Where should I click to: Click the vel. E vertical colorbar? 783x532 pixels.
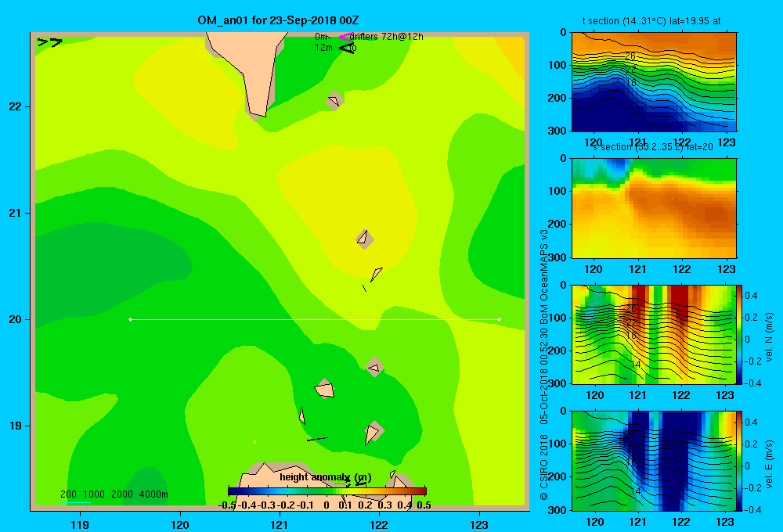(740, 461)
